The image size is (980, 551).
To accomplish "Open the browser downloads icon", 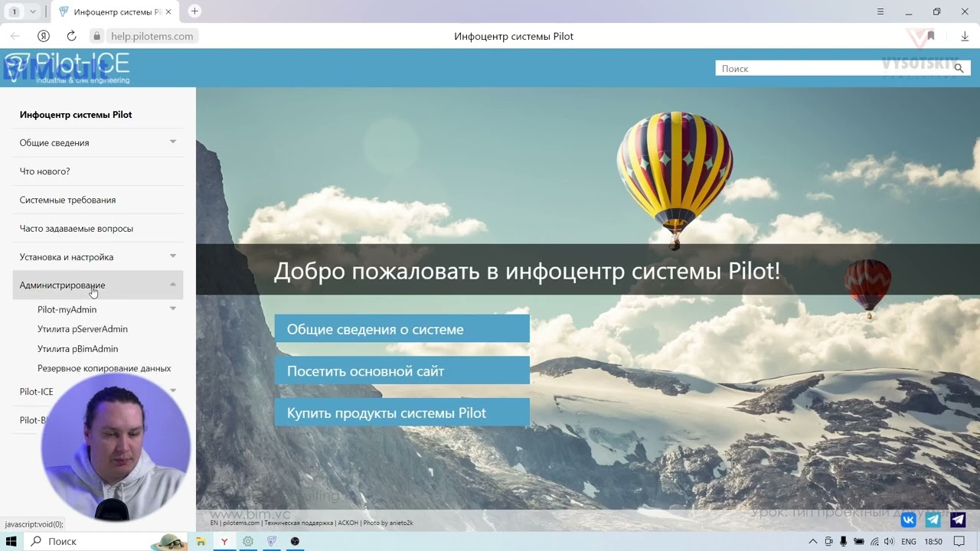I will pos(965,36).
